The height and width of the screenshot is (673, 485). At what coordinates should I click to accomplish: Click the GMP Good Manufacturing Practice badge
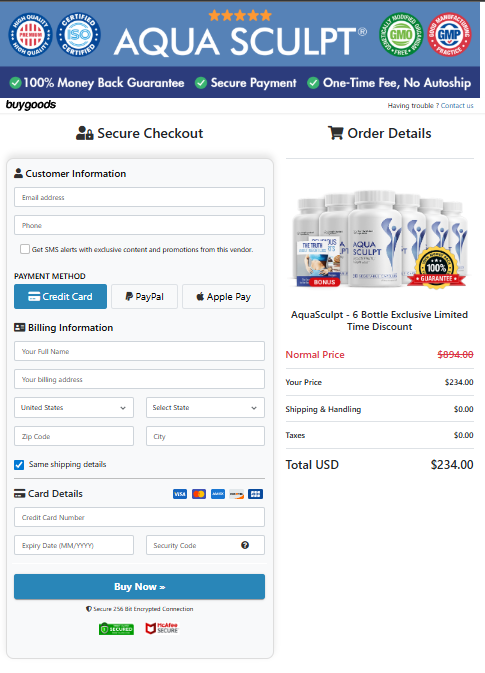pos(449,34)
